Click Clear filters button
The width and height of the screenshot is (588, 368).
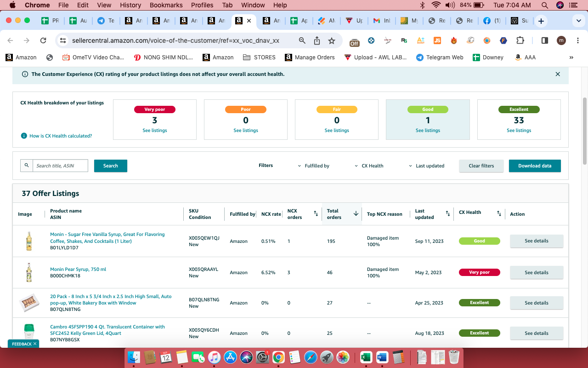click(x=481, y=166)
